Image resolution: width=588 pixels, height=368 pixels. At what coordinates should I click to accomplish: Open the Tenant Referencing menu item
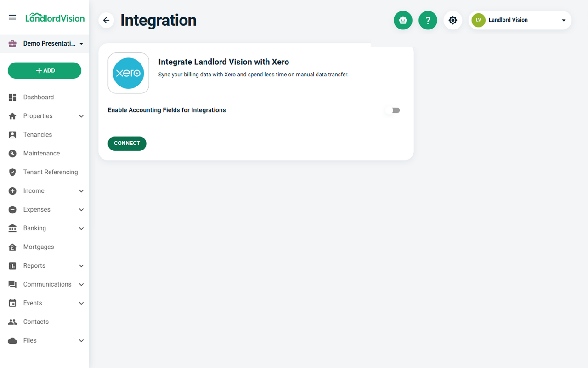pyautogui.click(x=45, y=172)
